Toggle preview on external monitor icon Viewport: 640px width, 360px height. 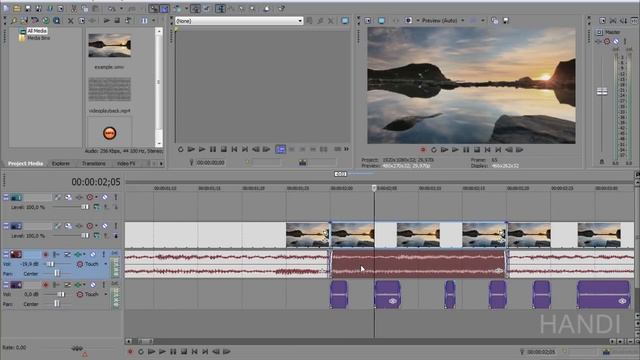coord(381,20)
